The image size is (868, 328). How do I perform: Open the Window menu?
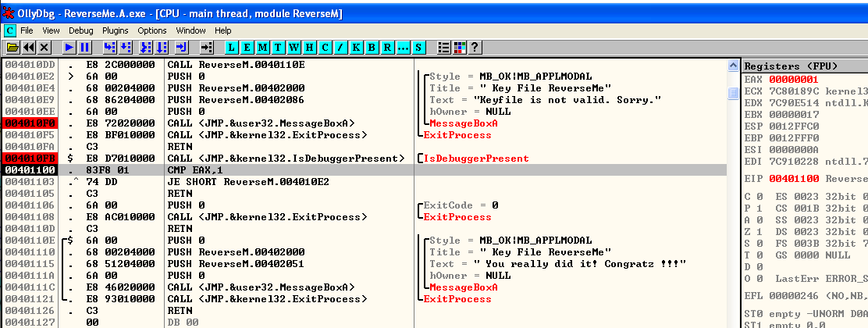[191, 30]
